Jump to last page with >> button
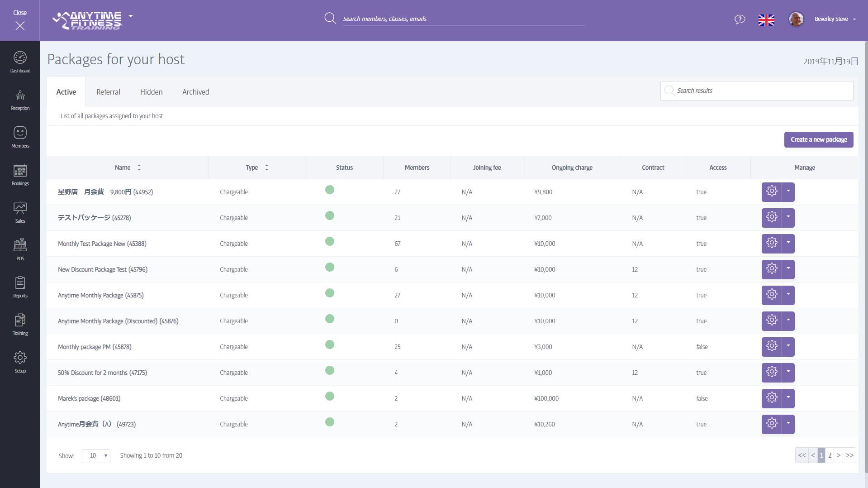 click(x=849, y=455)
